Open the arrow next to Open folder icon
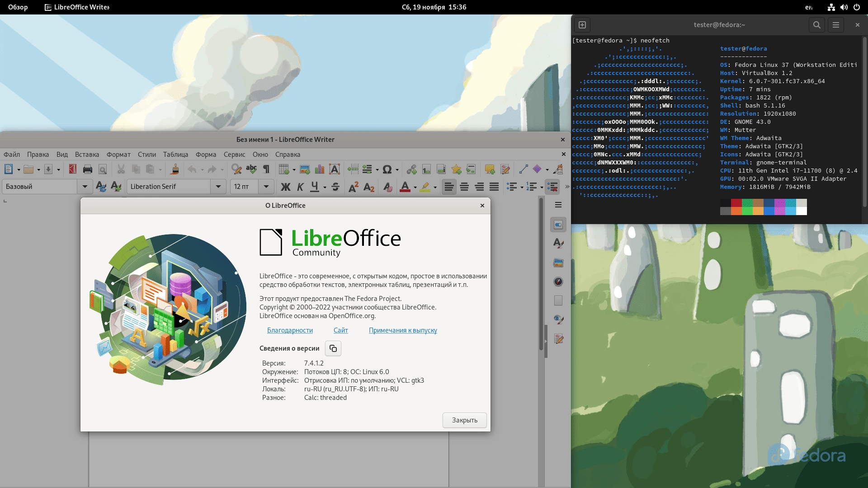This screenshot has height=488, width=868. tap(38, 170)
